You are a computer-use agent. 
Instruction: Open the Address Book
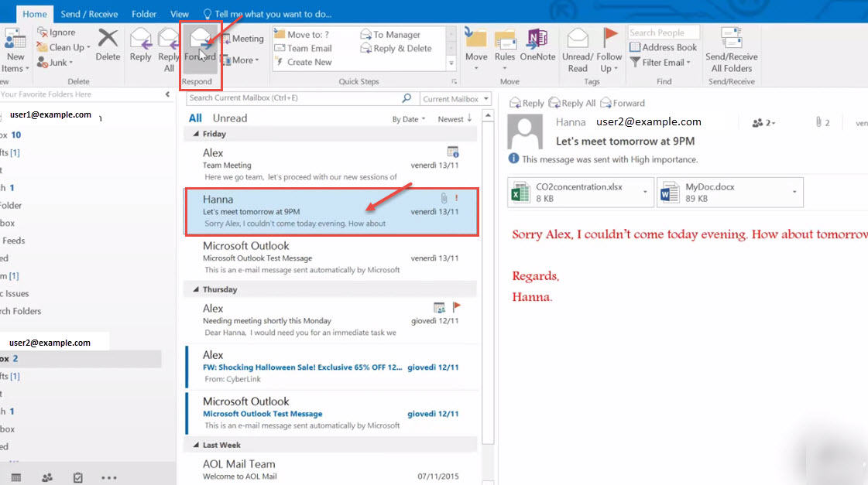(663, 47)
